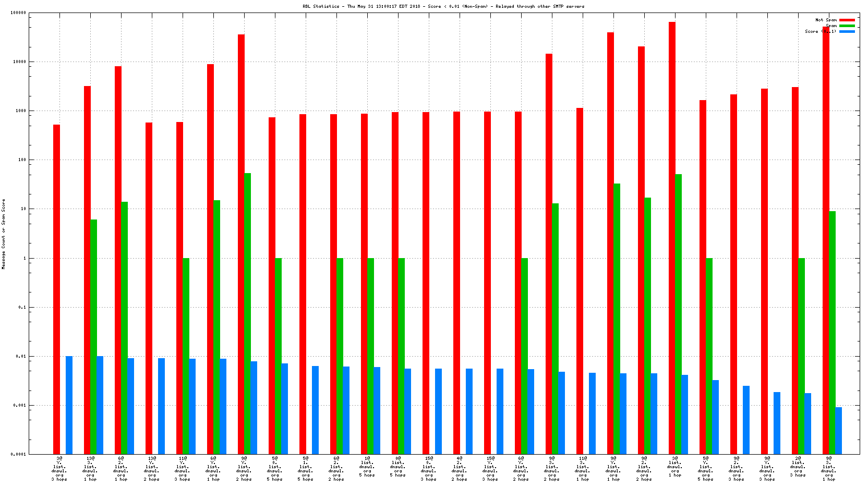Click the blue bar for '15@ 0. 3 hops'
Image resolution: width=868 pixels, height=488 pixels.
click(438, 411)
